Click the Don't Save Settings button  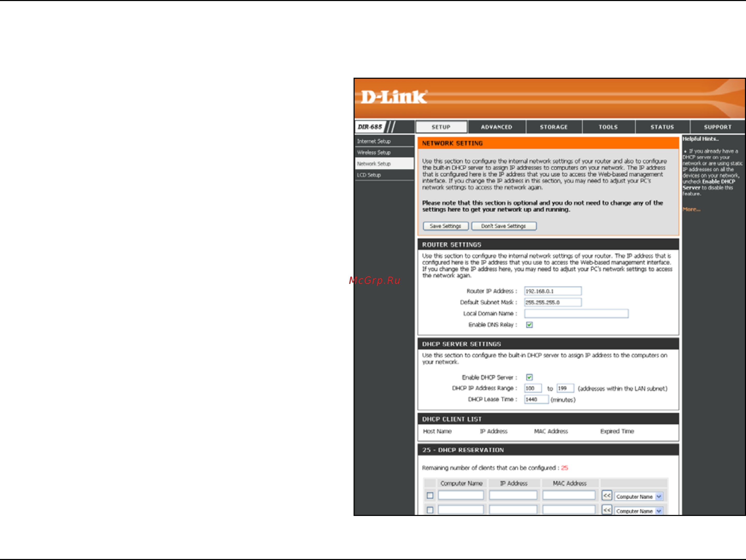tap(504, 226)
